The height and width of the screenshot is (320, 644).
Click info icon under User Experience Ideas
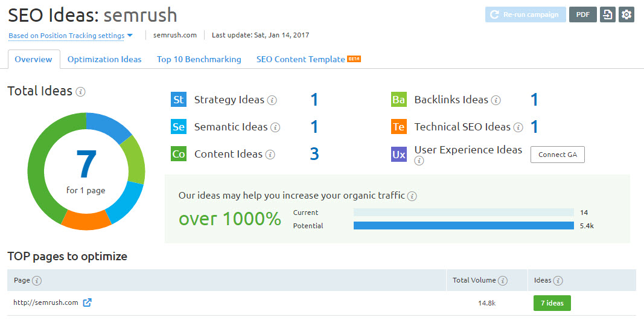(x=419, y=161)
